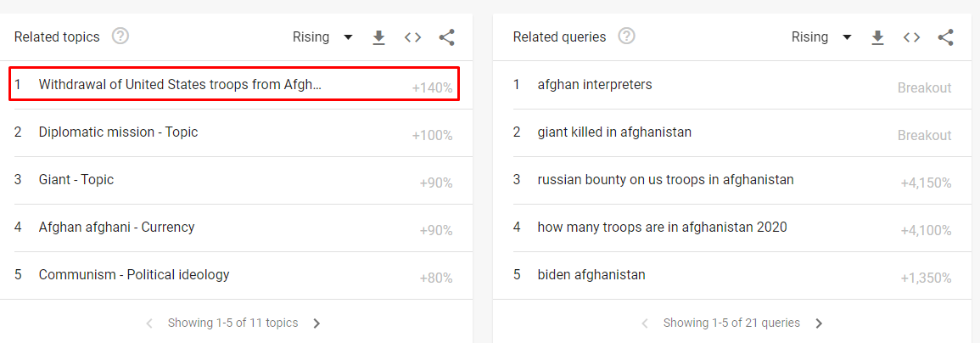Open embed code for Related queries
Image resolution: width=980 pixels, height=343 pixels.
pos(911,37)
